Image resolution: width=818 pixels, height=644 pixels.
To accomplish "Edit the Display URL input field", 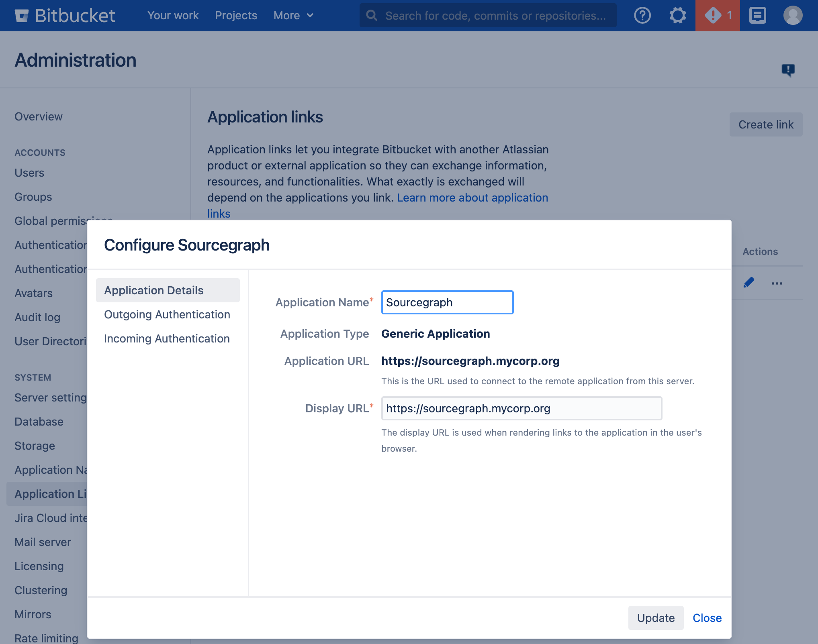I will coord(521,407).
